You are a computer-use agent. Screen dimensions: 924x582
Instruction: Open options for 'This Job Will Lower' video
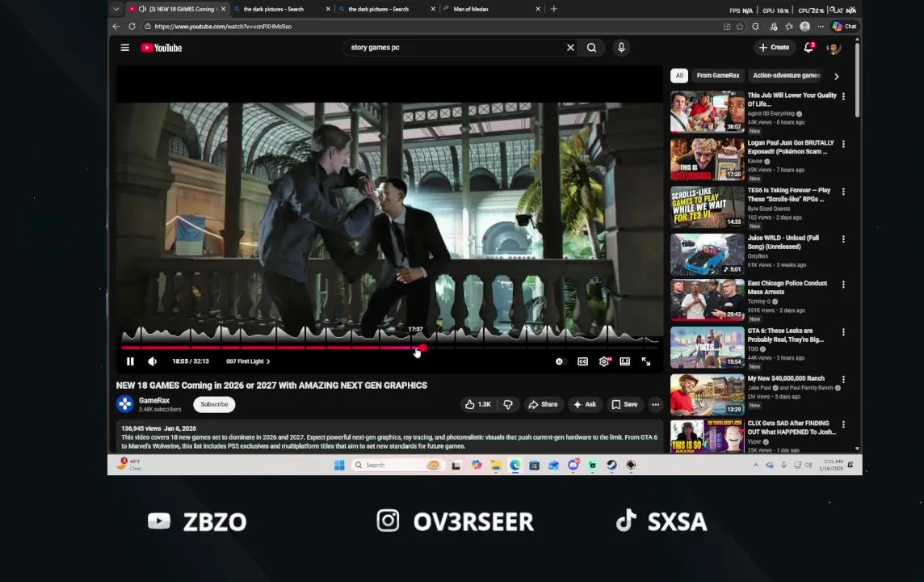click(x=843, y=96)
